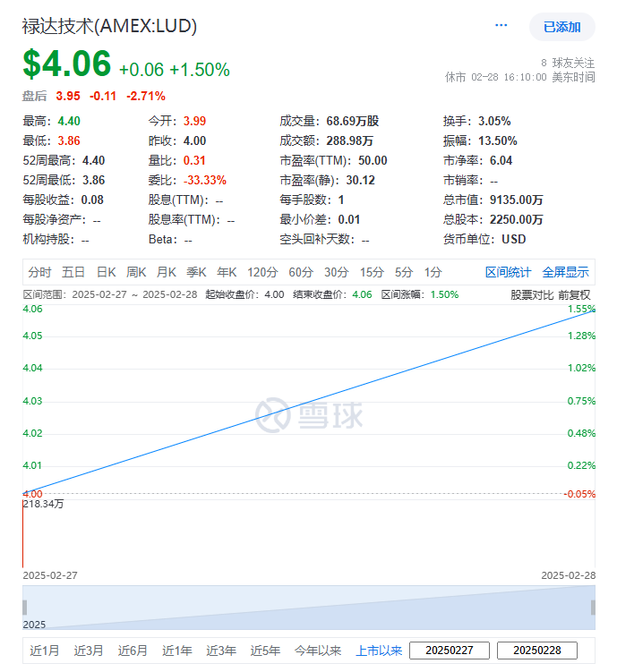
Task: Select the 近1月 time range
Action: point(44,651)
